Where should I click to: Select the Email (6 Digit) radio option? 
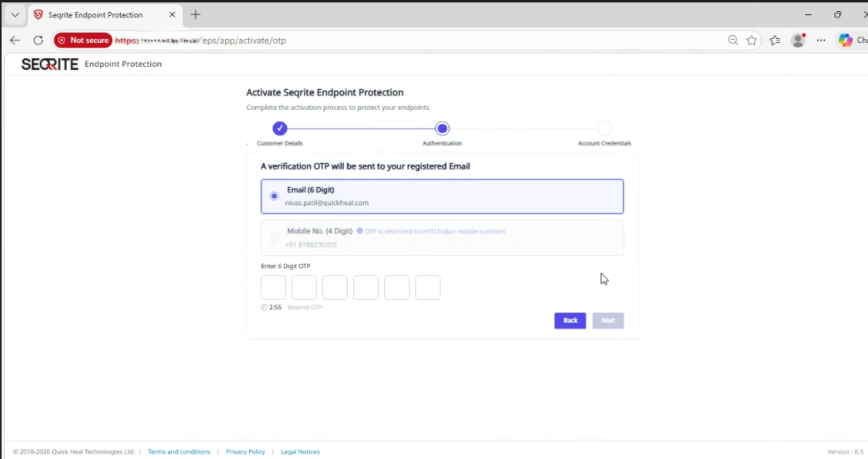274,196
